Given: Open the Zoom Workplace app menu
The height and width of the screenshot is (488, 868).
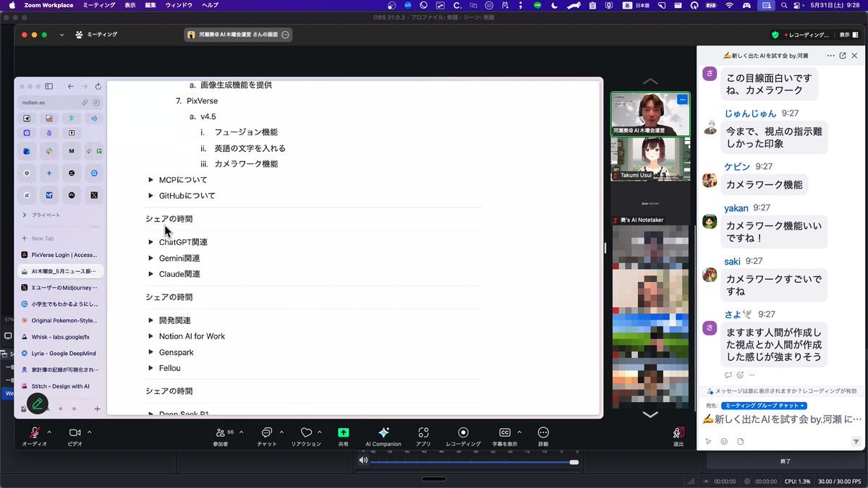Looking at the screenshot, I should coord(48,5).
